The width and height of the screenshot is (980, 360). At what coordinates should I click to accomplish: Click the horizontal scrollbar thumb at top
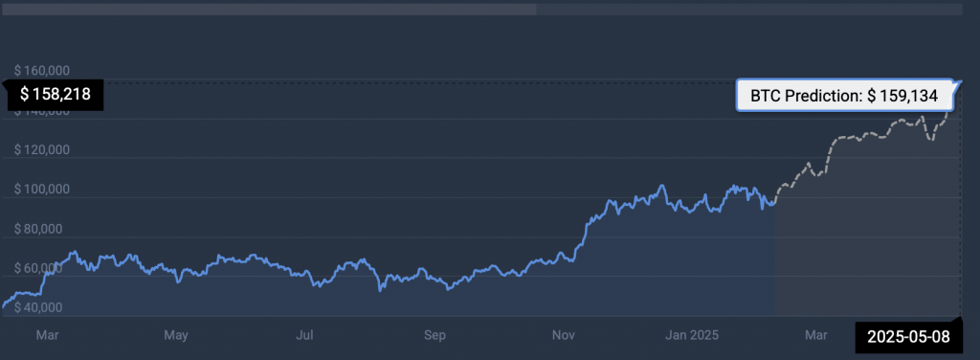point(268,10)
